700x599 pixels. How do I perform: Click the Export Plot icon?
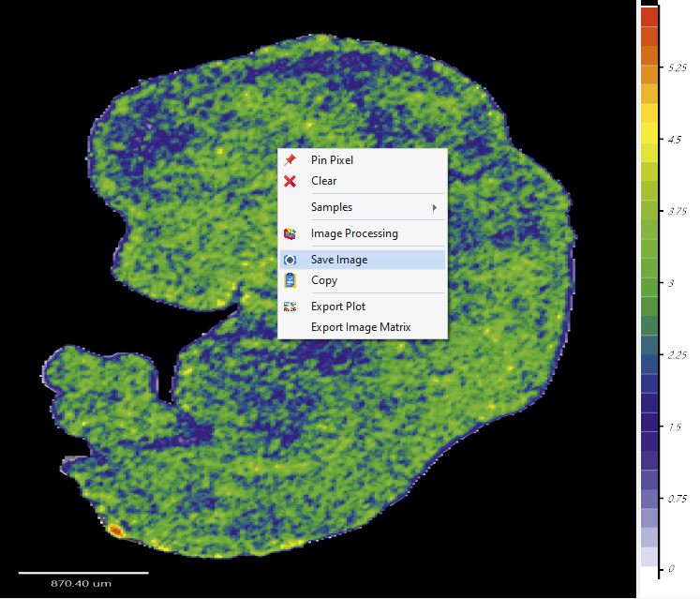290,307
